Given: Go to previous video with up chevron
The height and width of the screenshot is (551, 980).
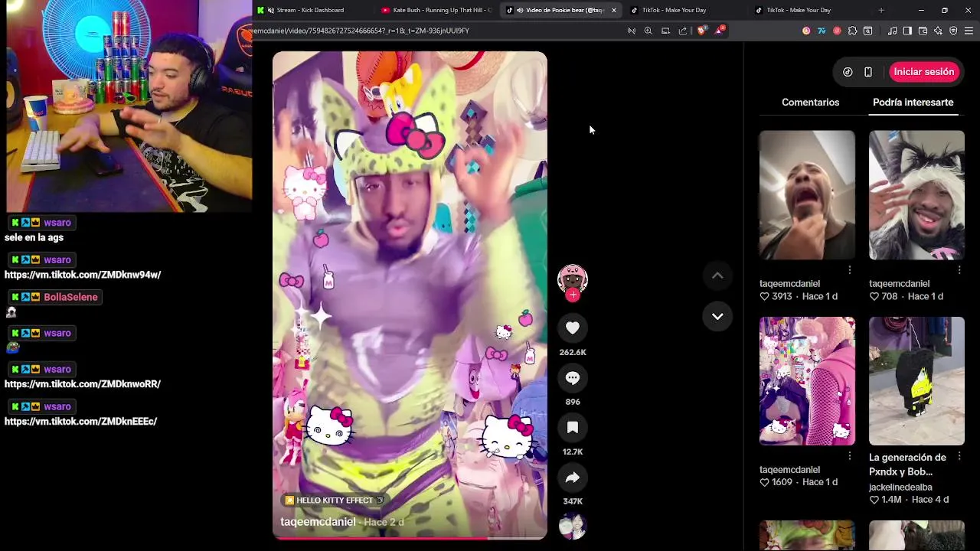Looking at the screenshot, I should [717, 275].
